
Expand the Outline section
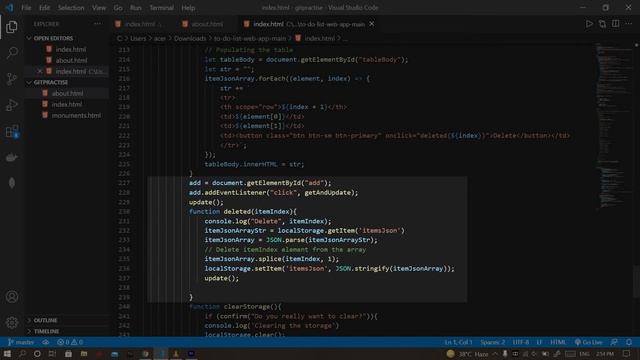point(45,320)
